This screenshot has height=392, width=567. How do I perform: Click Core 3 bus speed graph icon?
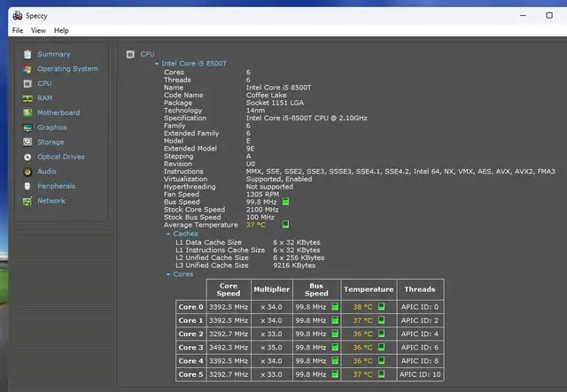pyautogui.click(x=335, y=347)
